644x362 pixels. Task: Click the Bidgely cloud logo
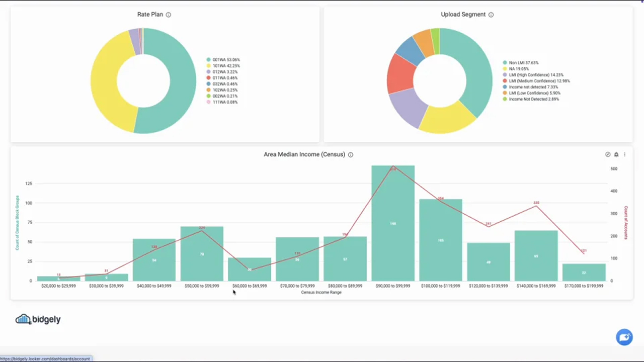[24, 319]
